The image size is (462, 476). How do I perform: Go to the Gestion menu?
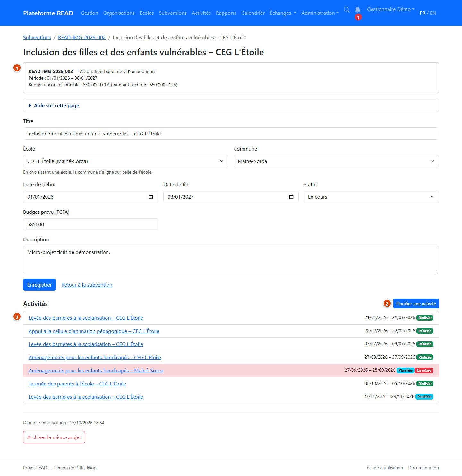90,13
